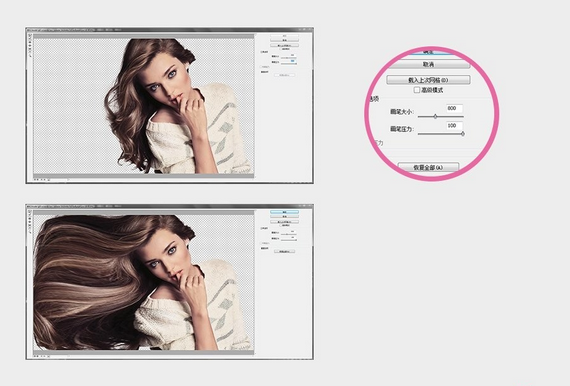The height and width of the screenshot is (386, 570).
Task: Click restore all button in top Liquify window
Action: (284, 75)
